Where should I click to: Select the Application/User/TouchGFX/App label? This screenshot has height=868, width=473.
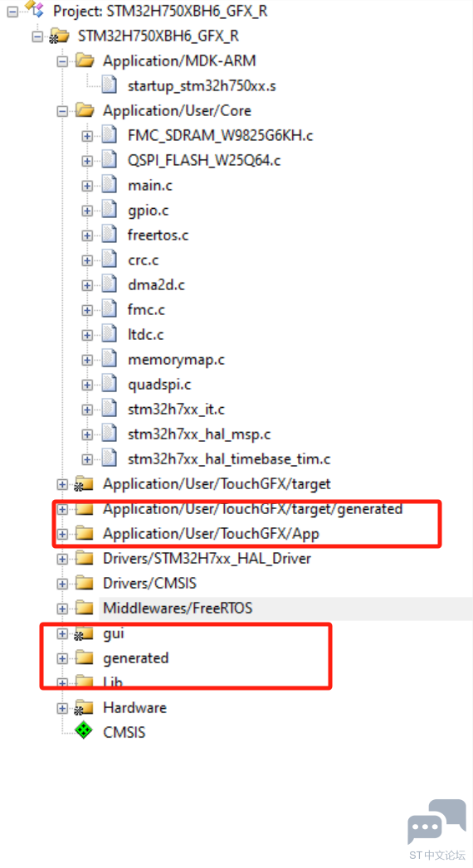click(x=211, y=534)
